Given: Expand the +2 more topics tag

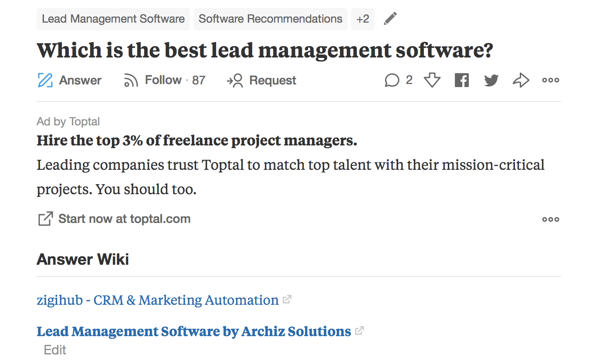Looking at the screenshot, I should click(363, 19).
